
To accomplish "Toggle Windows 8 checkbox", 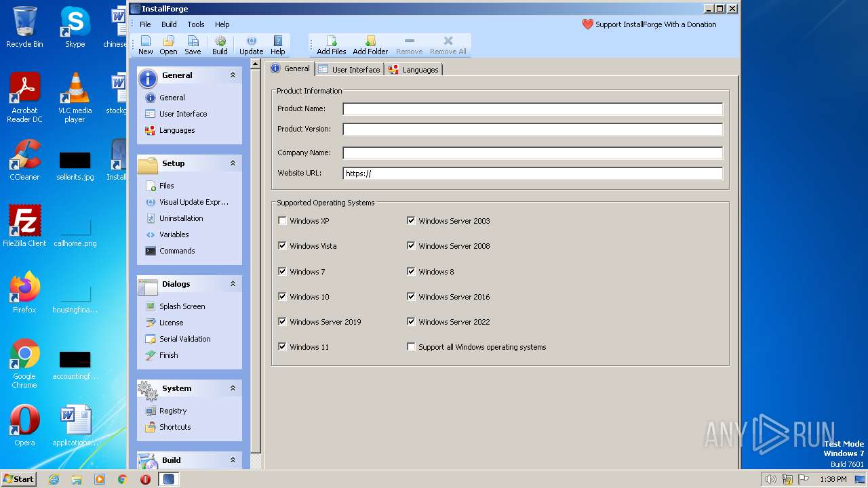I will point(411,272).
